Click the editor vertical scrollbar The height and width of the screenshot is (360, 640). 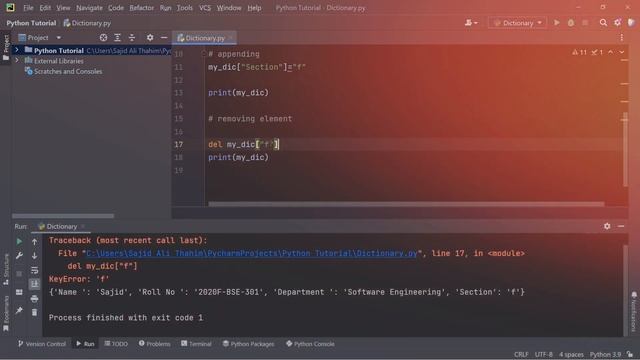coord(625,149)
